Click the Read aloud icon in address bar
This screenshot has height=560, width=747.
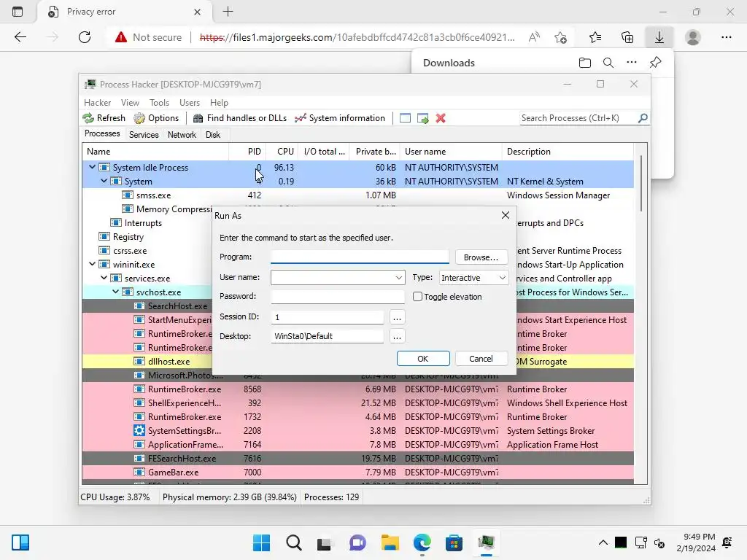(534, 37)
